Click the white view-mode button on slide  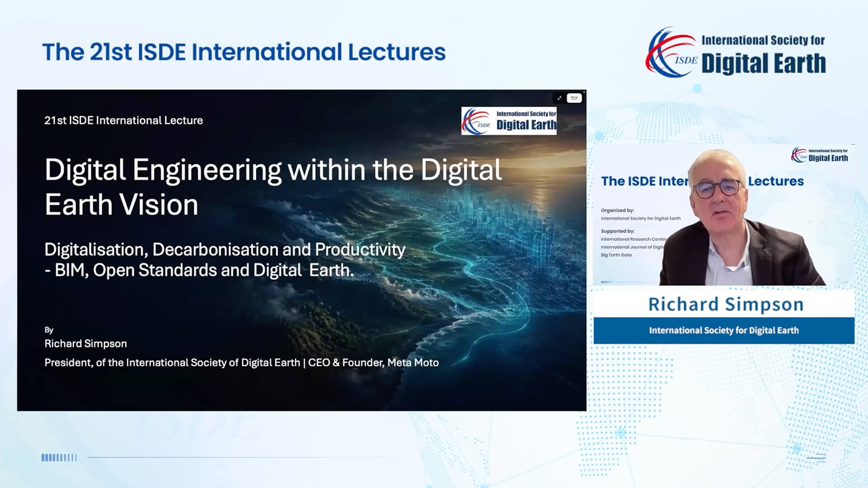pos(574,98)
